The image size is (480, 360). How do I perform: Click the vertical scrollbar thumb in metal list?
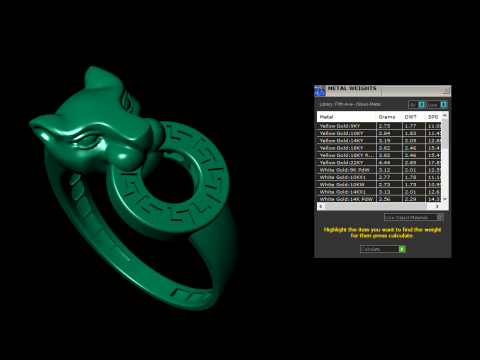click(445, 135)
